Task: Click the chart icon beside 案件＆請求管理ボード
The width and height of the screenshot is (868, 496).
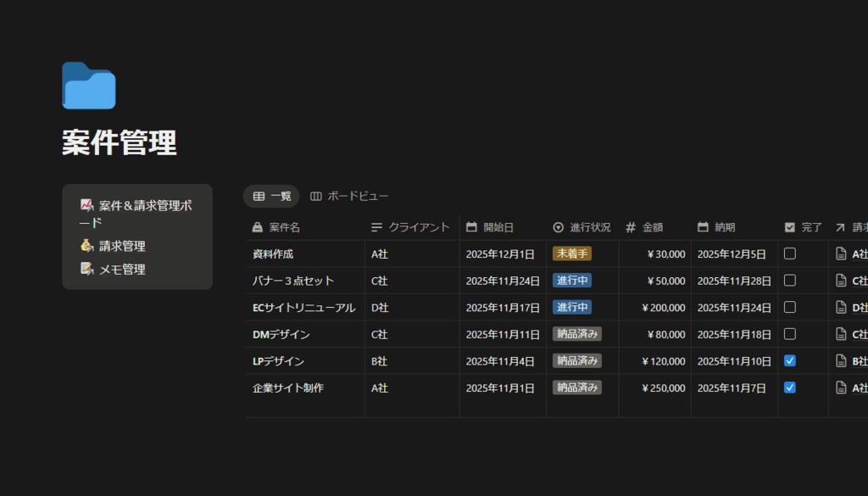Action: coord(86,204)
